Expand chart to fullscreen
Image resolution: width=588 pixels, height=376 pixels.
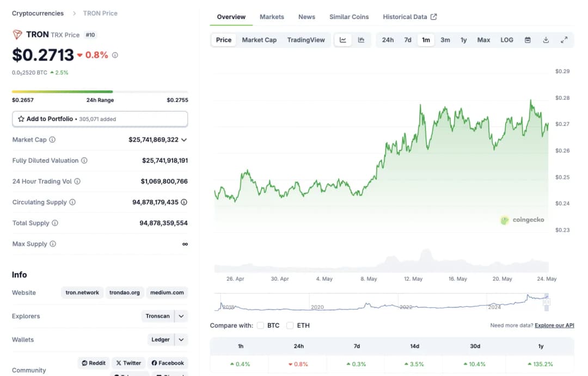click(x=564, y=40)
